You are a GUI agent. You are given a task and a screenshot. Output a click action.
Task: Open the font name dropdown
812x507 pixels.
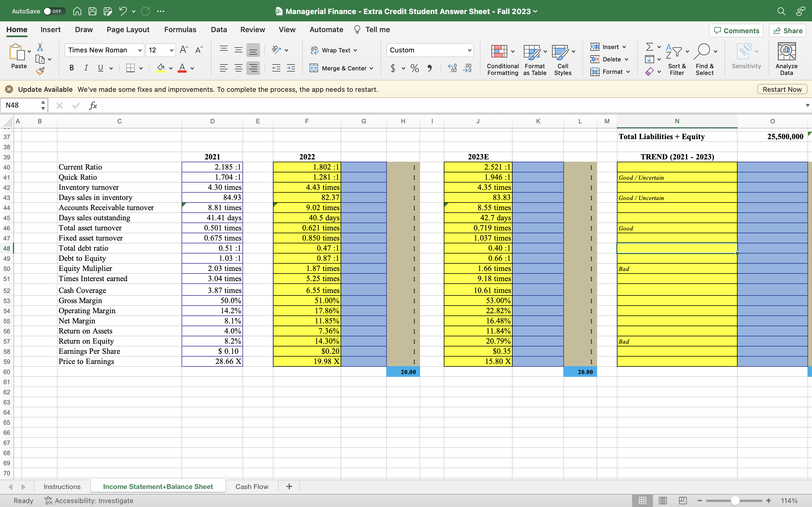tap(140, 50)
